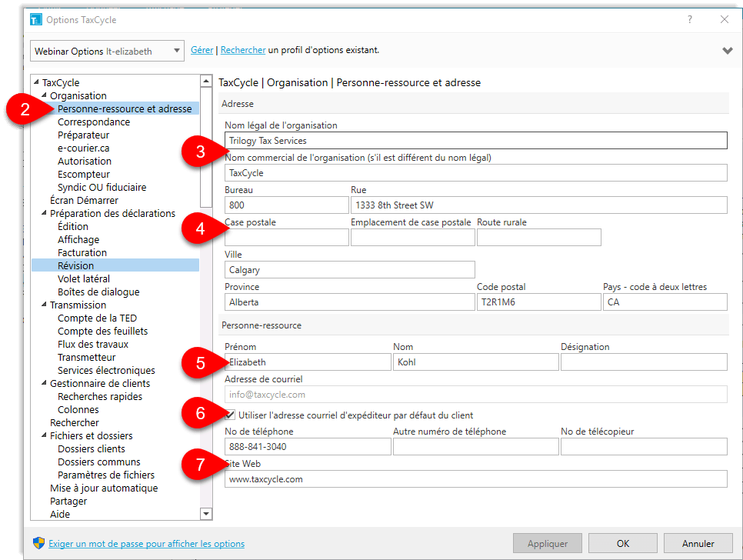Click the Nom commercial field containing TaxCycle
This screenshot has width=743, height=560.
(476, 172)
